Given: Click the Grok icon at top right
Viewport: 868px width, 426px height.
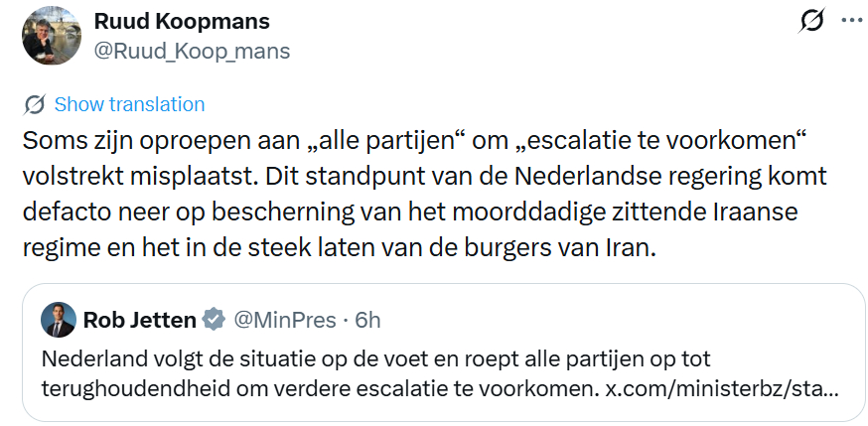Looking at the screenshot, I should (x=811, y=22).
